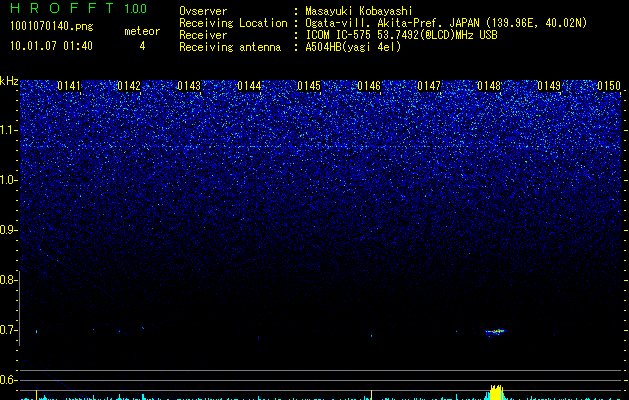Click the Ovserver label

(x=203, y=11)
